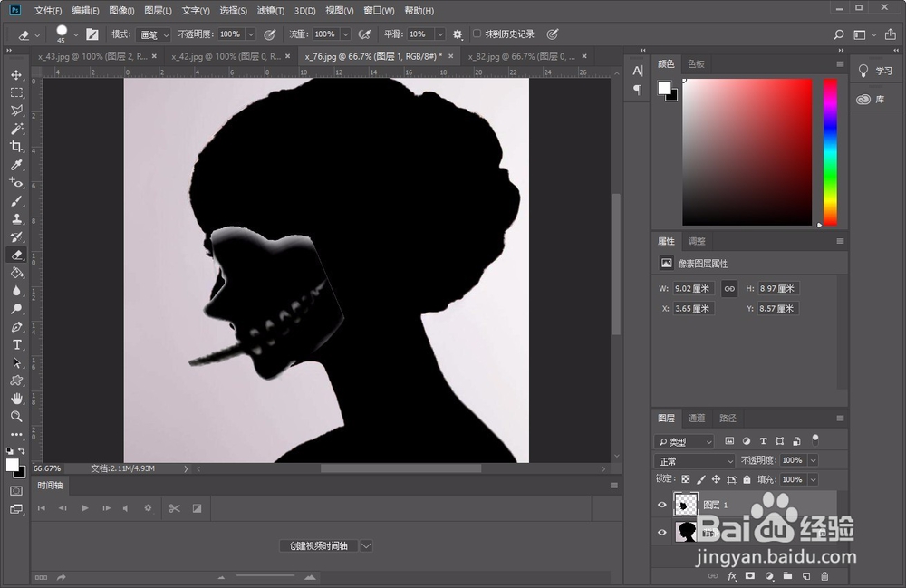Open smoothing 10% dropdown arrow
906x588 pixels.
click(440, 34)
